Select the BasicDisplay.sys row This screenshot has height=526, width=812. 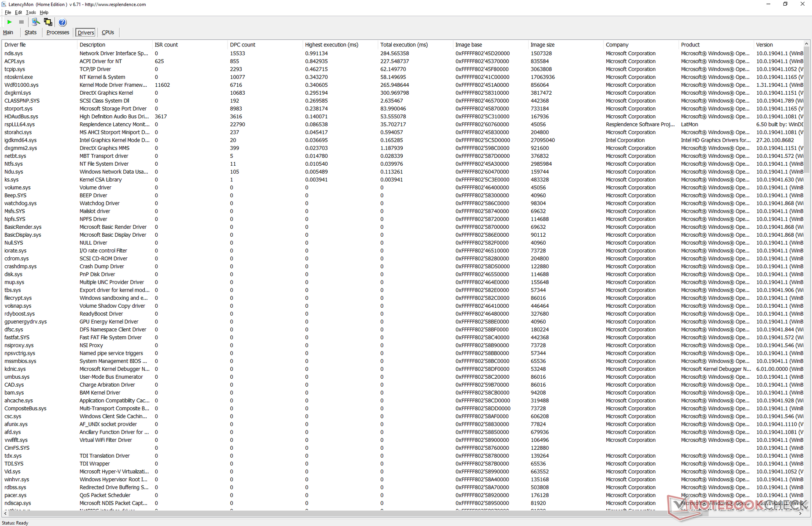pyautogui.click(x=403, y=235)
